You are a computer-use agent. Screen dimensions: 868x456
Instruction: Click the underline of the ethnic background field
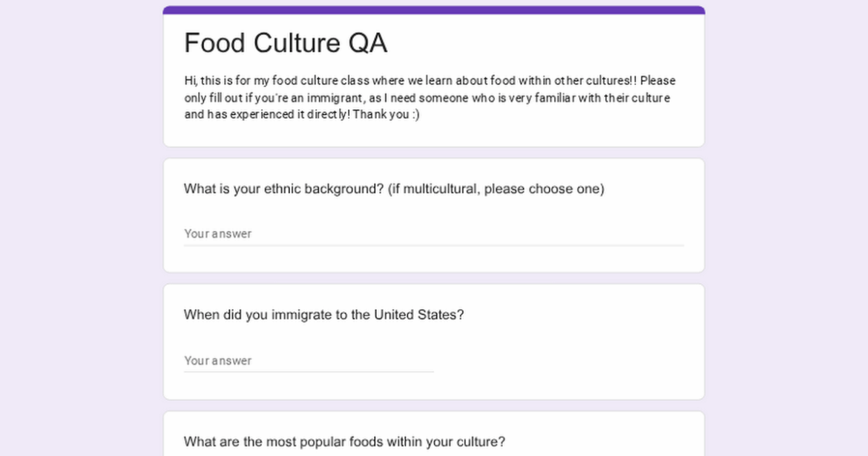[x=433, y=243]
